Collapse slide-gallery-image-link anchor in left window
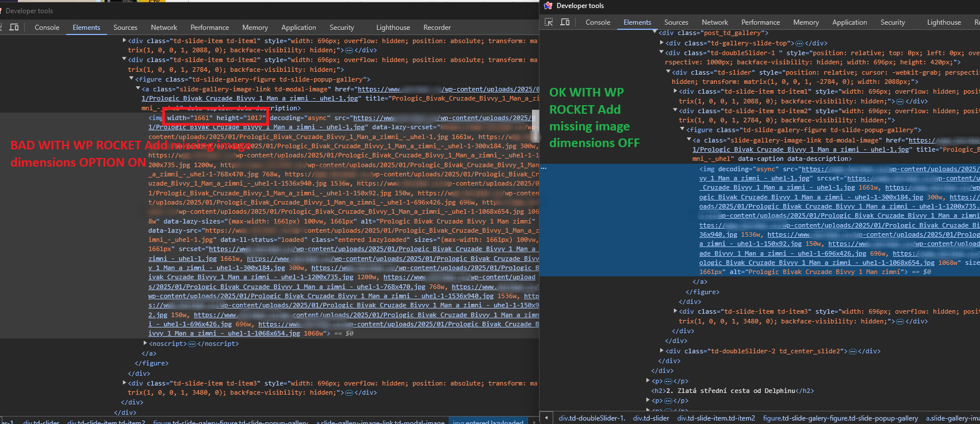Screen dimensions: 980x424 [x=138, y=89]
